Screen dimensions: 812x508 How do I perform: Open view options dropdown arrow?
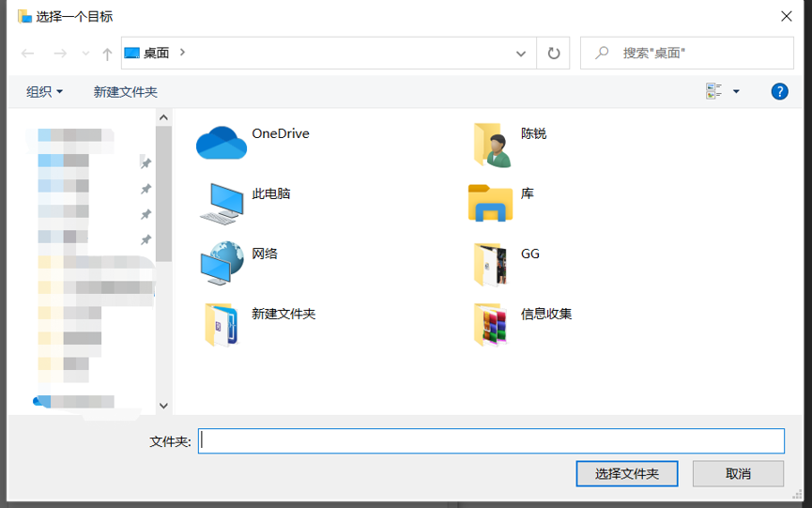736,92
